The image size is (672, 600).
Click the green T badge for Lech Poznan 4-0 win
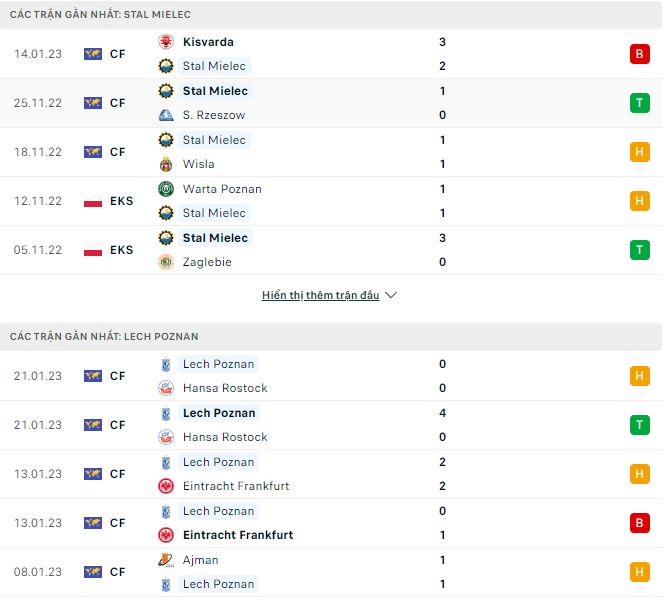tap(639, 425)
